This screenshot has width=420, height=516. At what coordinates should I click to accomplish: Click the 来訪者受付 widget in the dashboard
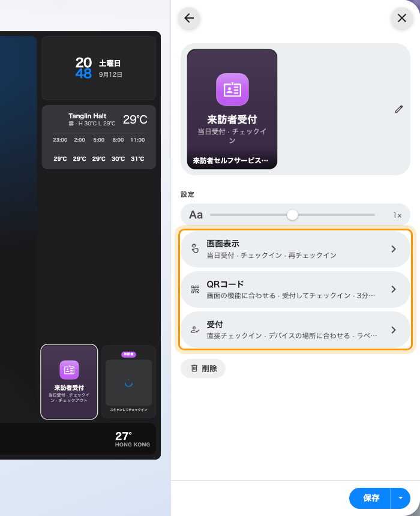pyautogui.click(x=69, y=382)
